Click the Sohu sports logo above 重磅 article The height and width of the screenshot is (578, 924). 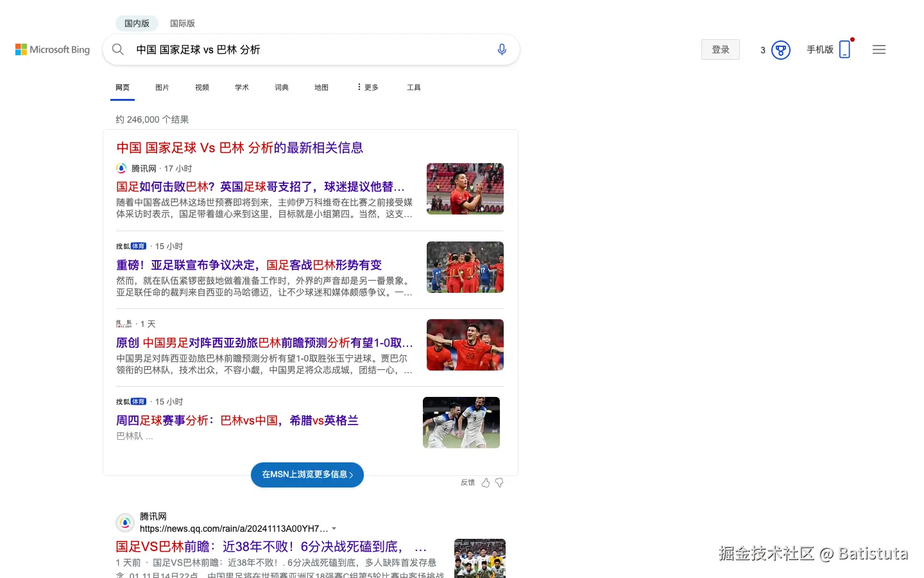(x=132, y=246)
